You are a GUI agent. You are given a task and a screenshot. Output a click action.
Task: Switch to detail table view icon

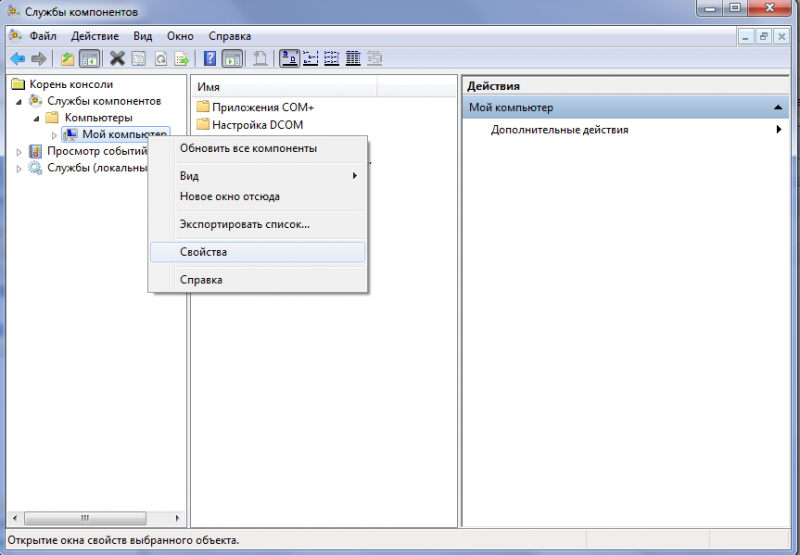pyautogui.click(x=353, y=59)
